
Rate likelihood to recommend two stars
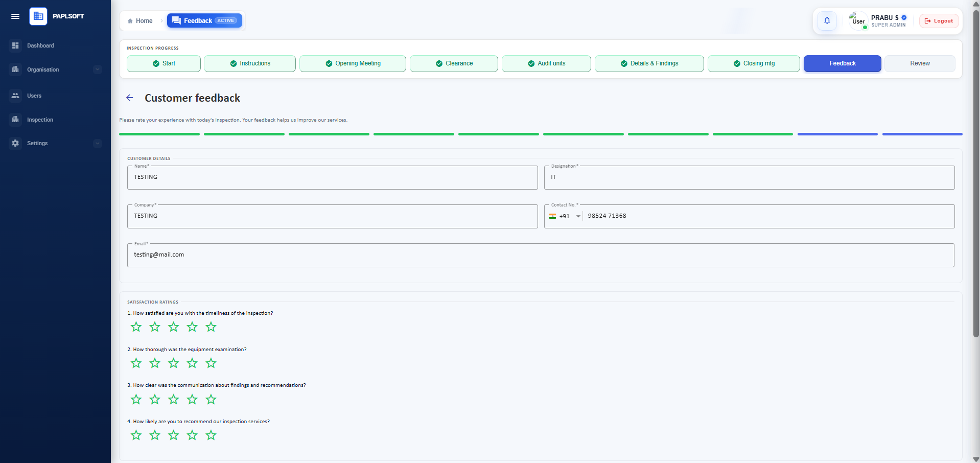coord(155,435)
